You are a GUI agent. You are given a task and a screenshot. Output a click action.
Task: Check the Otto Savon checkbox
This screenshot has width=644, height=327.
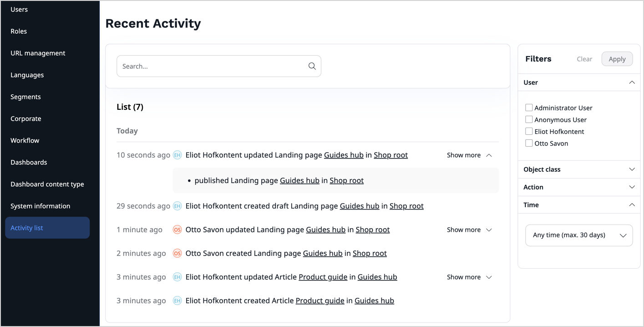529,143
